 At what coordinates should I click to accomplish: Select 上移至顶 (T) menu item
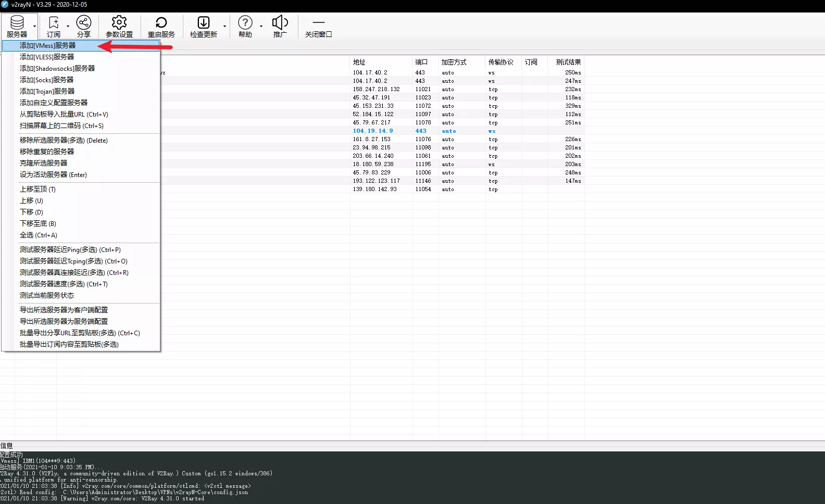tap(81, 190)
